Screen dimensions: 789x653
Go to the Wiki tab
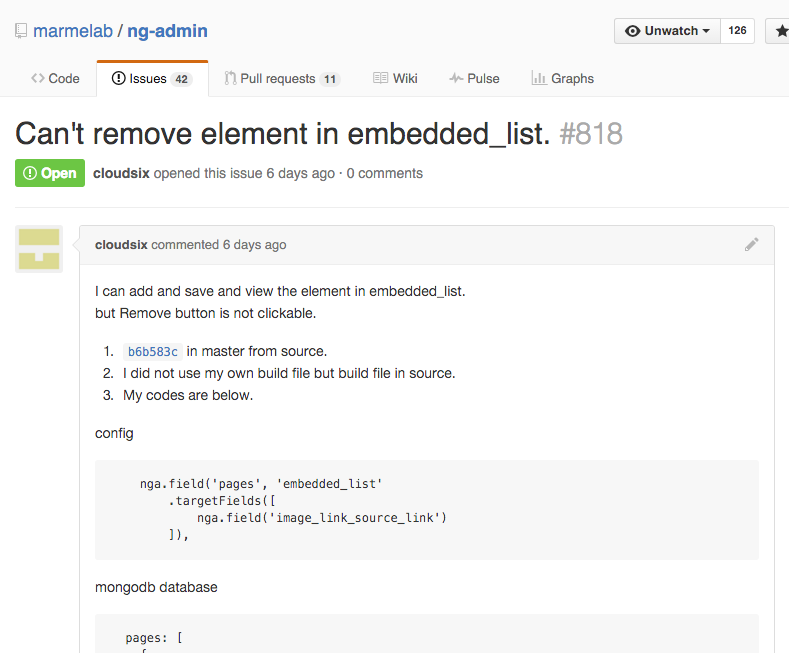point(395,78)
